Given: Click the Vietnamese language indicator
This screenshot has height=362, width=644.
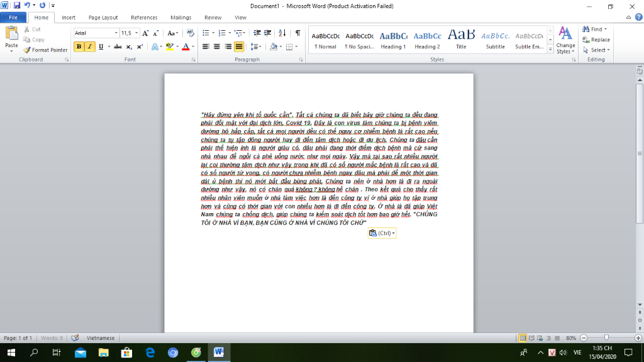Looking at the screenshot, I should tap(100, 338).
